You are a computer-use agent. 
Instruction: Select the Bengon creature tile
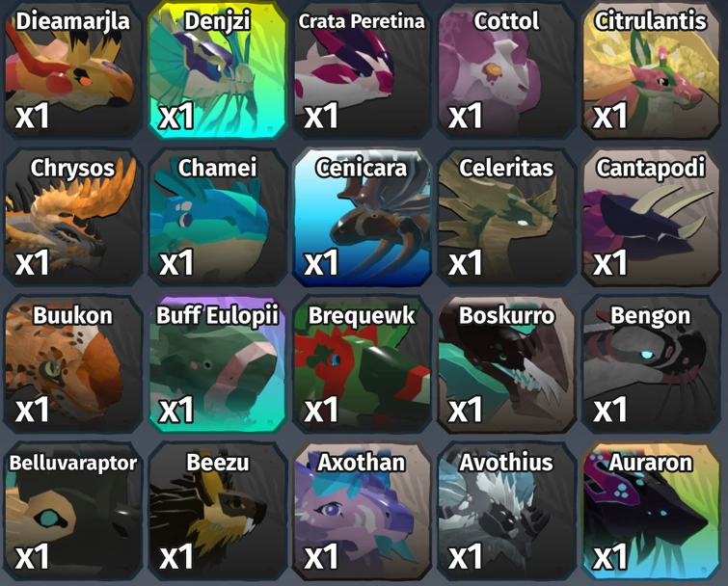coord(651,363)
